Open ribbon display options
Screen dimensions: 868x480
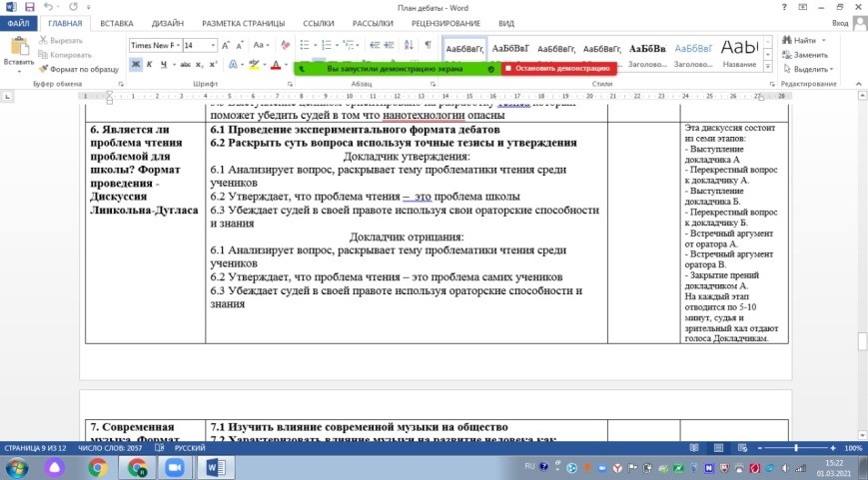803,7
